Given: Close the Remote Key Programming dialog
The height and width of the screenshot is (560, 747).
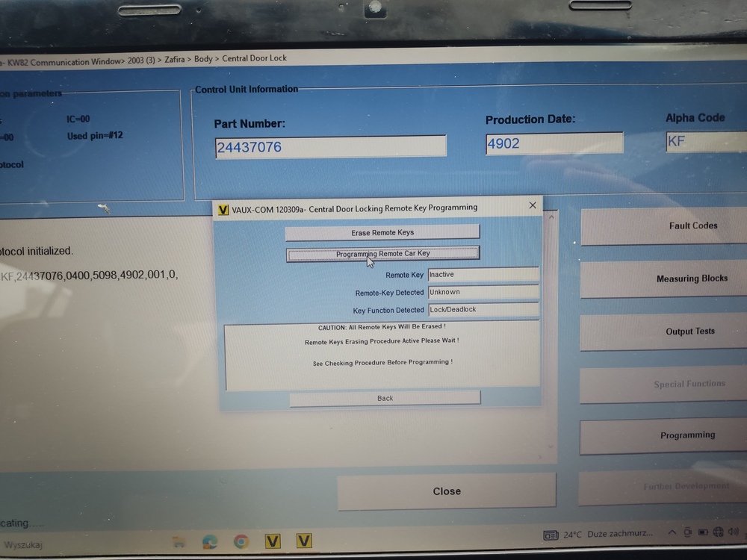Looking at the screenshot, I should point(533,205).
